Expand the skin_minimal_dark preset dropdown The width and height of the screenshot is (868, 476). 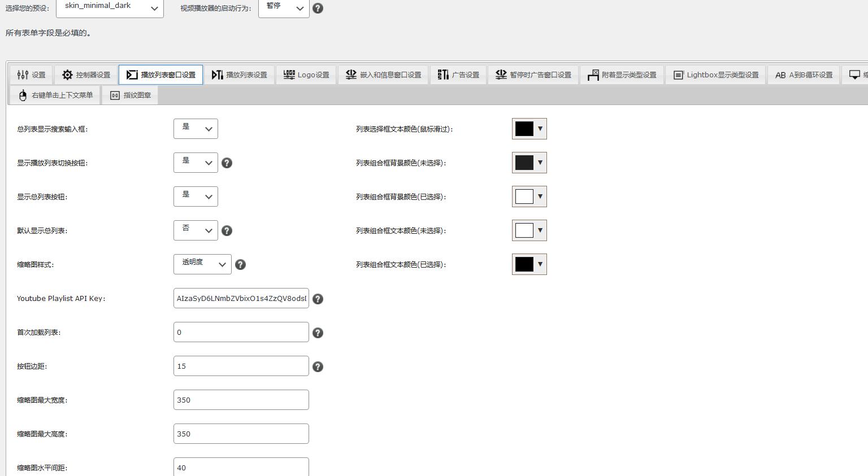tap(110, 8)
